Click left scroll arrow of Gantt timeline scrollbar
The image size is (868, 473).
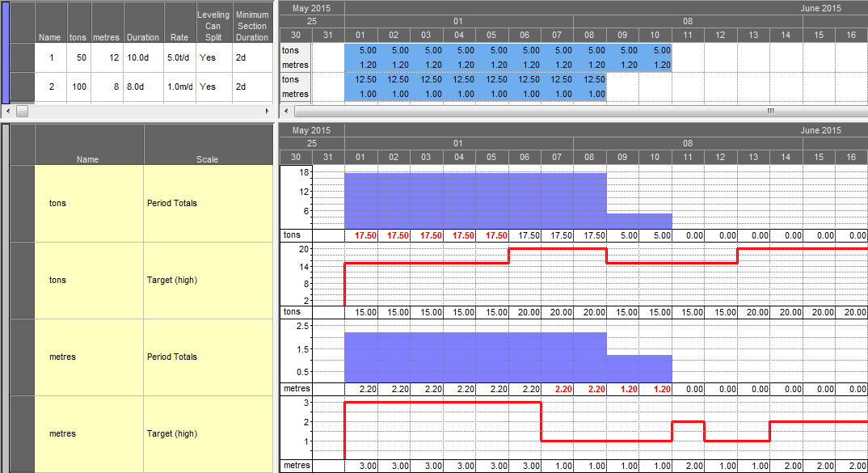[x=285, y=112]
